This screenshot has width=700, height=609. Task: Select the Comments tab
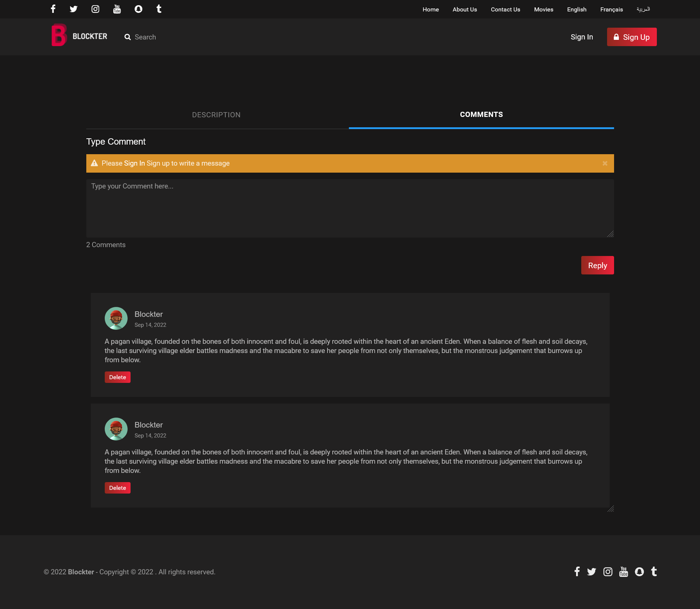coord(481,115)
